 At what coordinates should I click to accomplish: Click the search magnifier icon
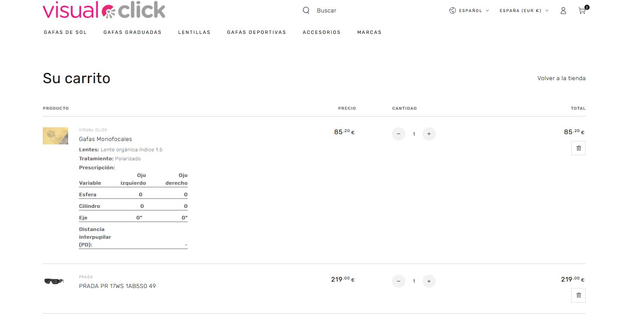[x=306, y=10]
